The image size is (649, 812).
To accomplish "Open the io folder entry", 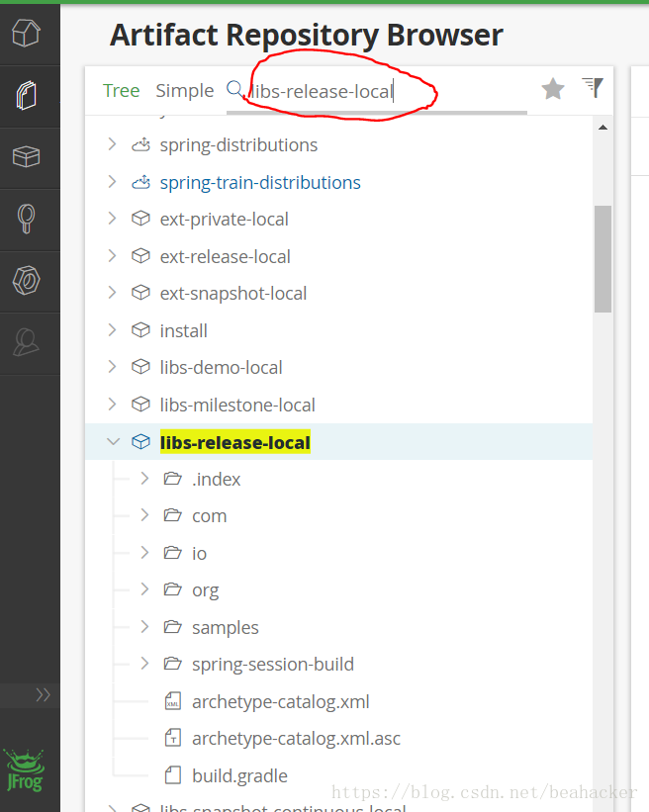I will [199, 553].
